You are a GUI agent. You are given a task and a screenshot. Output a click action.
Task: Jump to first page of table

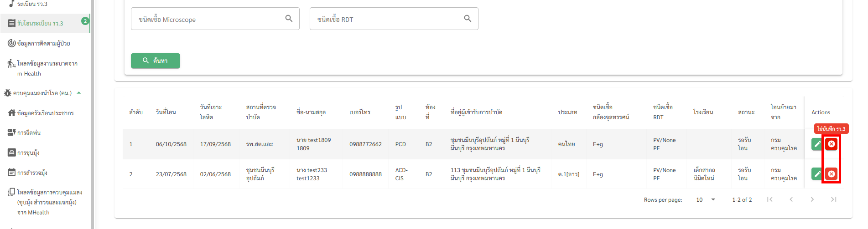[x=770, y=199]
